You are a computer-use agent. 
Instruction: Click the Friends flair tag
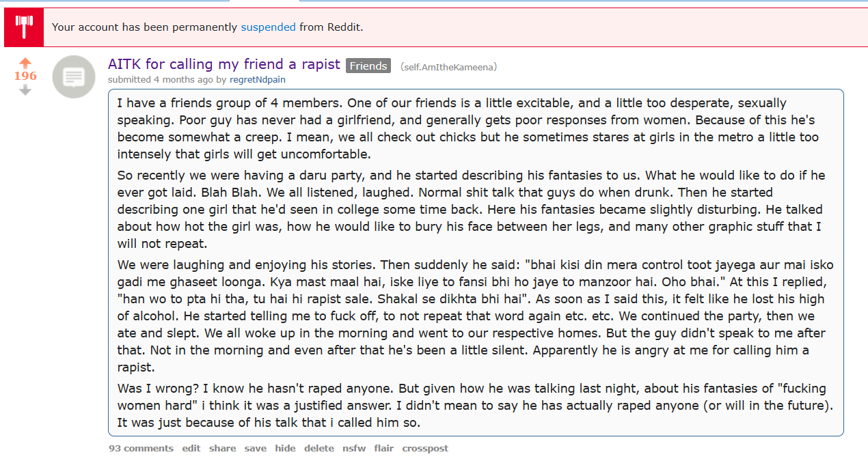tap(368, 66)
